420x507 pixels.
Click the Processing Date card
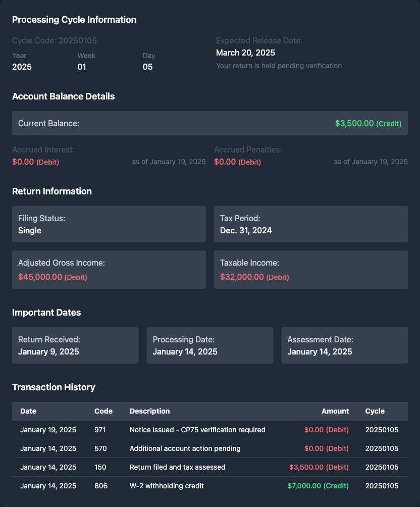(209, 345)
